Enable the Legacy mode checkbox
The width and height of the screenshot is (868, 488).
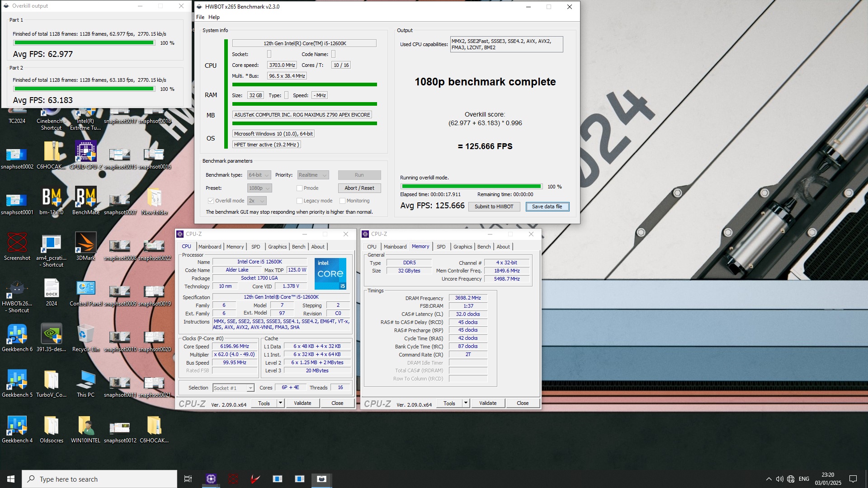tap(299, 201)
